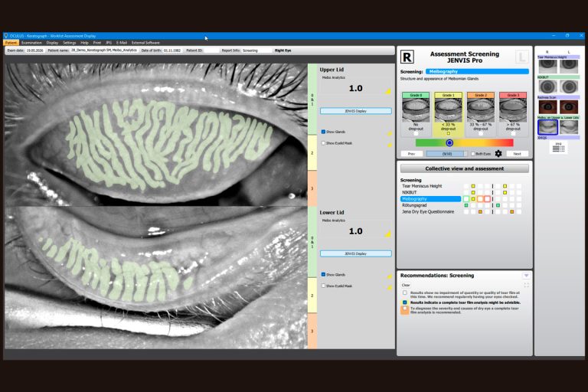Image resolution: width=588 pixels, height=392 pixels.
Task: Select Meibography row in Screening list
Action: 430,199
